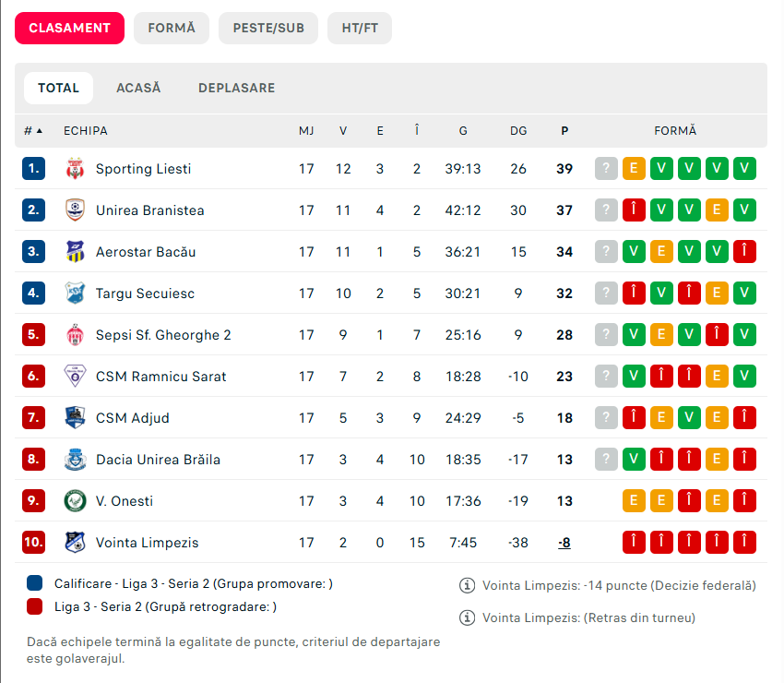This screenshot has width=784, height=683.
Task: Click the Targu Secuiesc crest icon
Action: coord(75,294)
